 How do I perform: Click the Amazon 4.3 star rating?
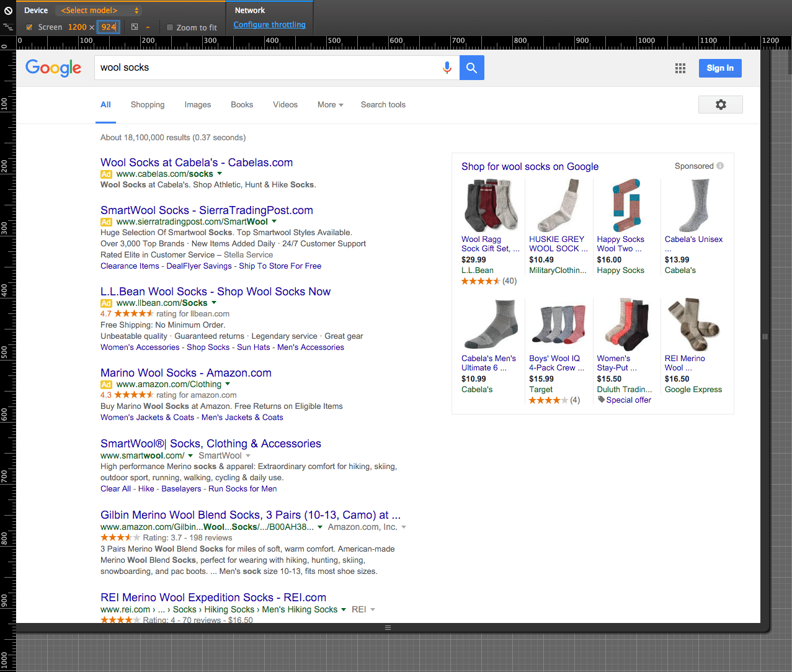134,395
